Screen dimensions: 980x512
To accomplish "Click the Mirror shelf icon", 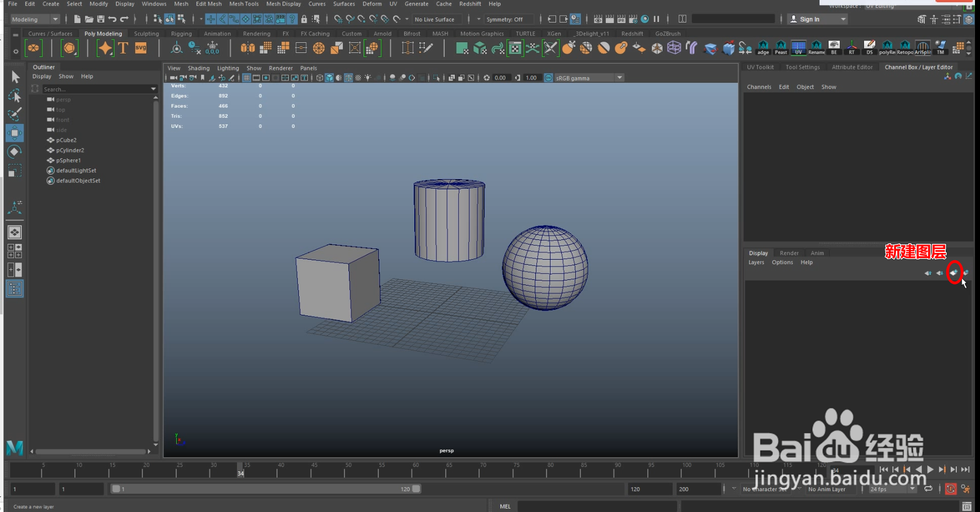I will (x=248, y=48).
